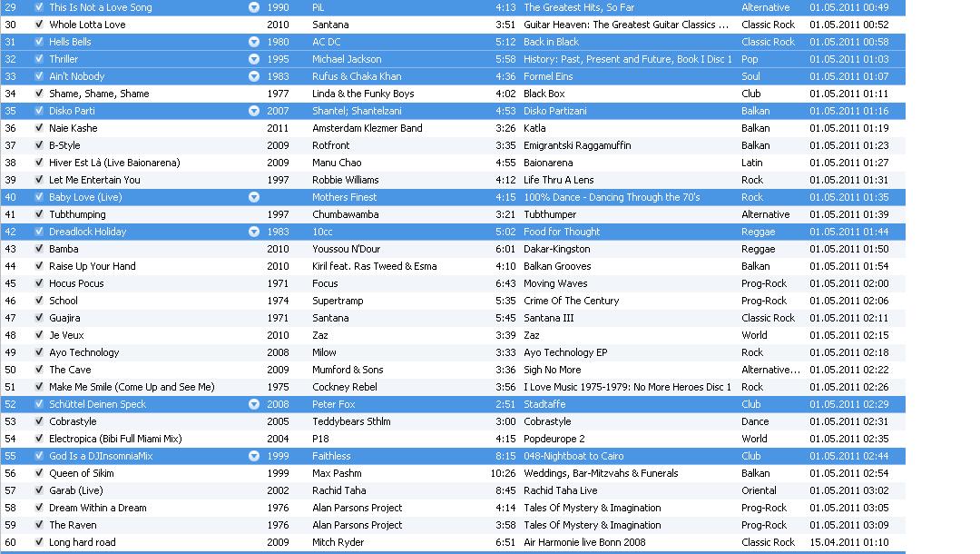Click the circle icon on 'Baby Love (Live)'
Screen dimensions: 980x554
tap(254, 197)
